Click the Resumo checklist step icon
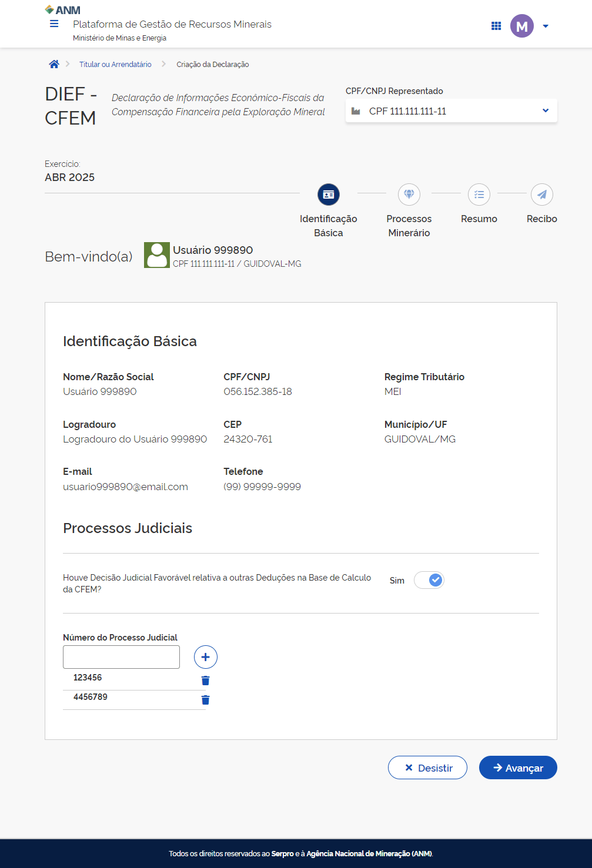This screenshot has height=868, width=592. coord(479,195)
